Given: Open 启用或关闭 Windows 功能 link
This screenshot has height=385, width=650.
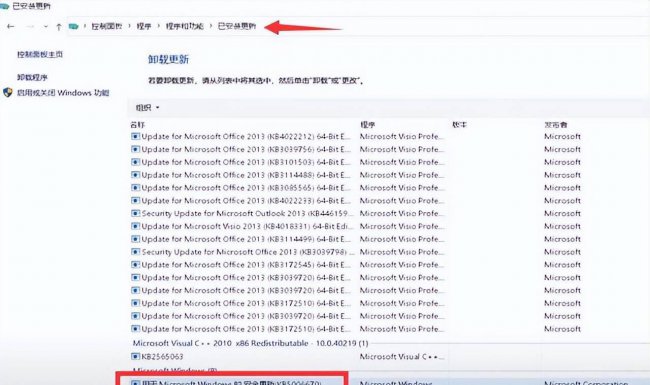Looking at the screenshot, I should point(63,93).
